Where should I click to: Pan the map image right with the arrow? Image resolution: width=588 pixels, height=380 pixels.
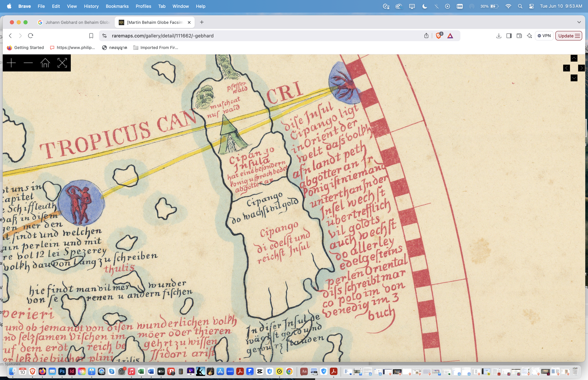tap(581, 68)
